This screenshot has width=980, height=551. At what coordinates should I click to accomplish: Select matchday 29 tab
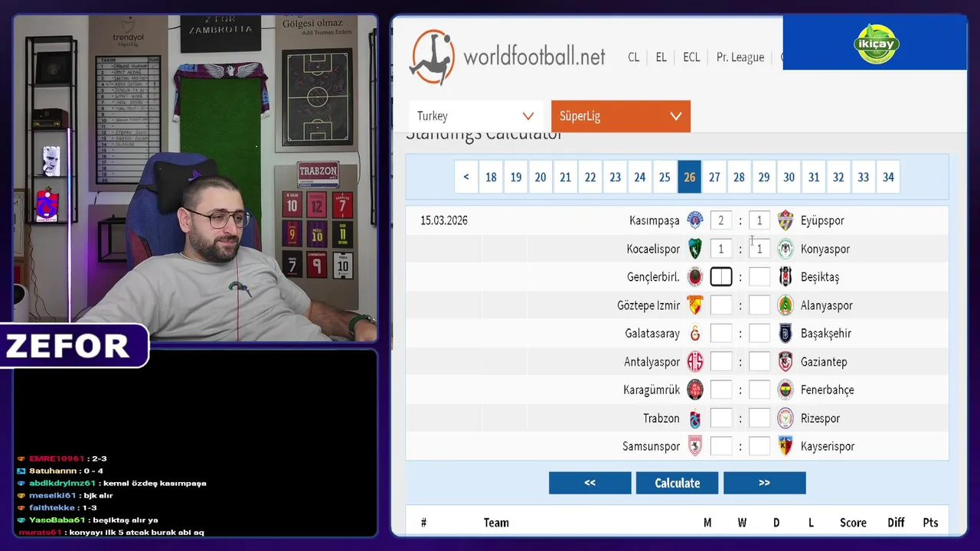pos(764,177)
